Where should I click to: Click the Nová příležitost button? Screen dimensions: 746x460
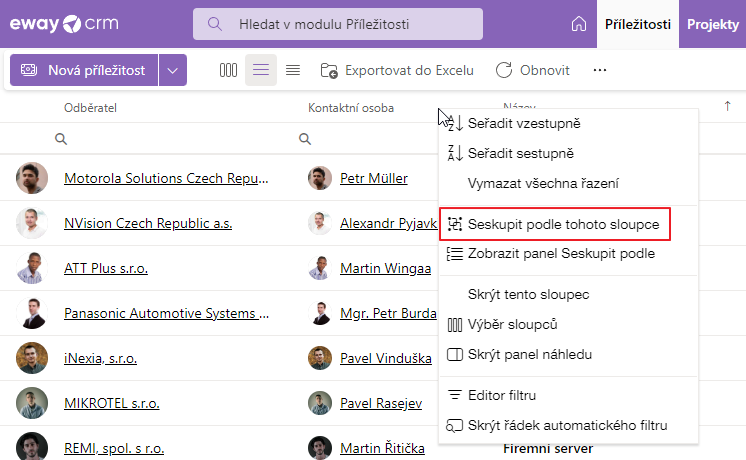click(x=84, y=70)
